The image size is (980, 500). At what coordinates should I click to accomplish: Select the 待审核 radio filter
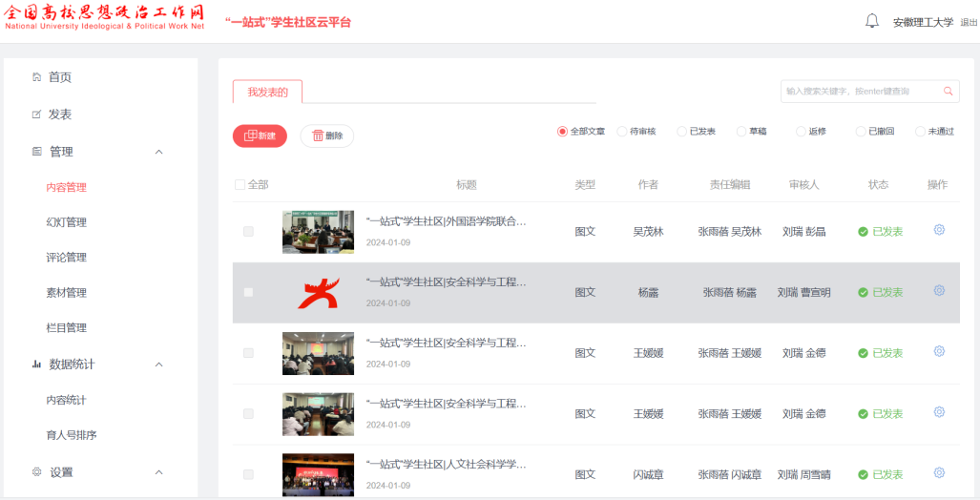[622, 132]
